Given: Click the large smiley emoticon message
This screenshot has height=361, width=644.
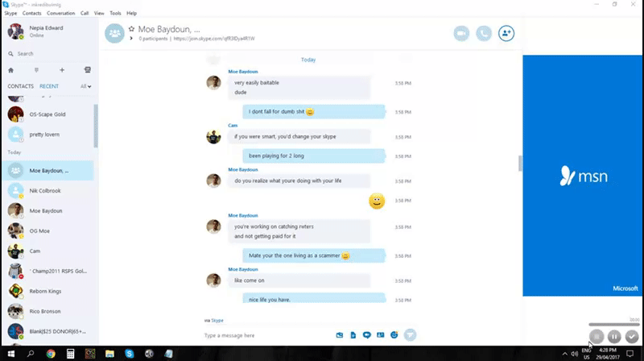Looking at the screenshot, I should pos(377,201).
